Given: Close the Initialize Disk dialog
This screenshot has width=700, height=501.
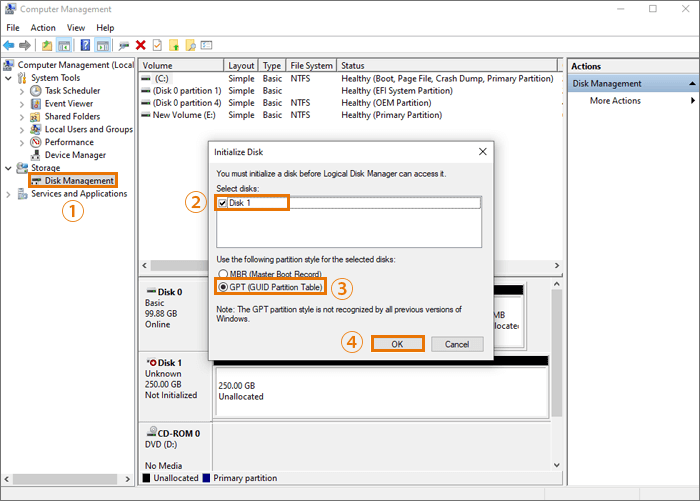Looking at the screenshot, I should pyautogui.click(x=483, y=152).
